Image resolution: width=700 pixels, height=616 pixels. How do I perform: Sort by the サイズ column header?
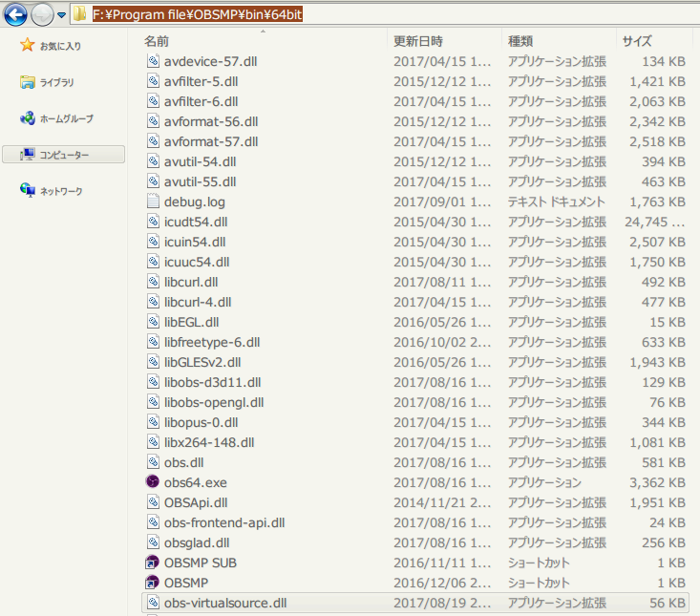click(637, 41)
